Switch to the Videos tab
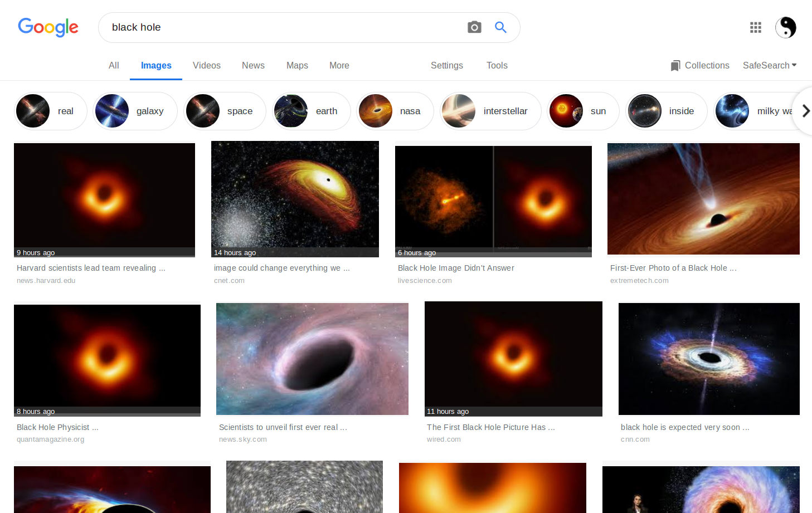Viewport: 812px width, 513px height. point(206,66)
